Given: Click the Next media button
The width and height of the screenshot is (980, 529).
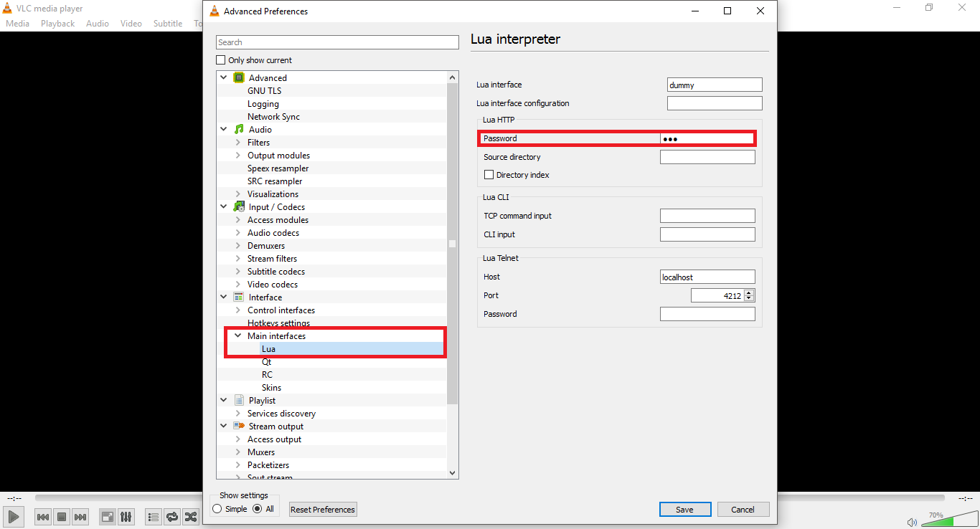Looking at the screenshot, I should 80,516.
